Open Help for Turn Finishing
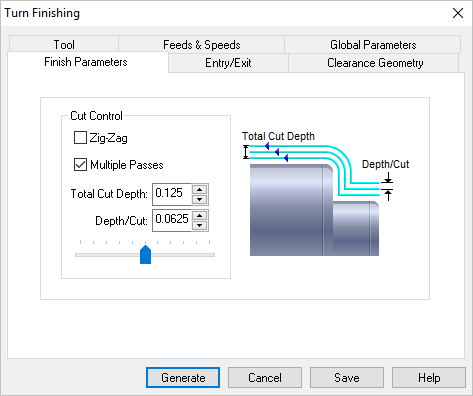Image resolution: width=473 pixels, height=396 pixels. 429,378
